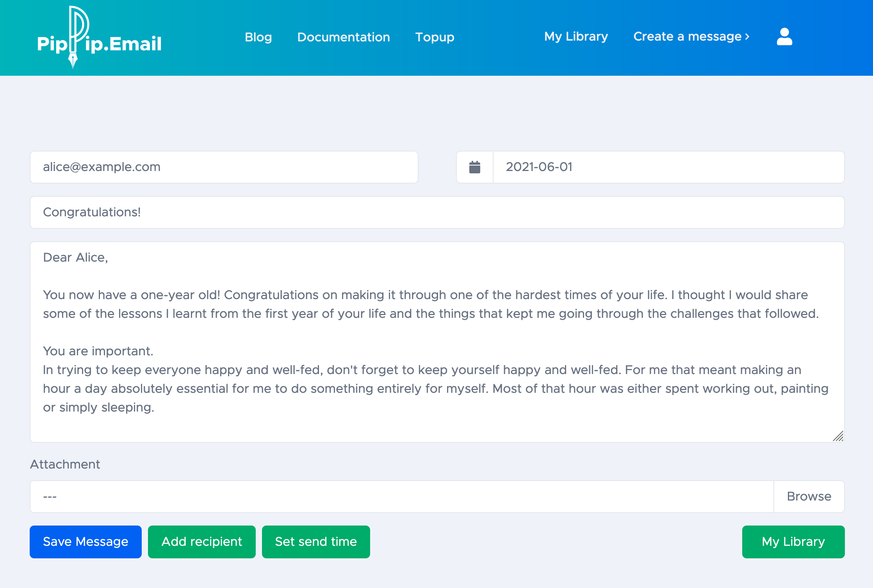Click the Set send time button

point(315,542)
